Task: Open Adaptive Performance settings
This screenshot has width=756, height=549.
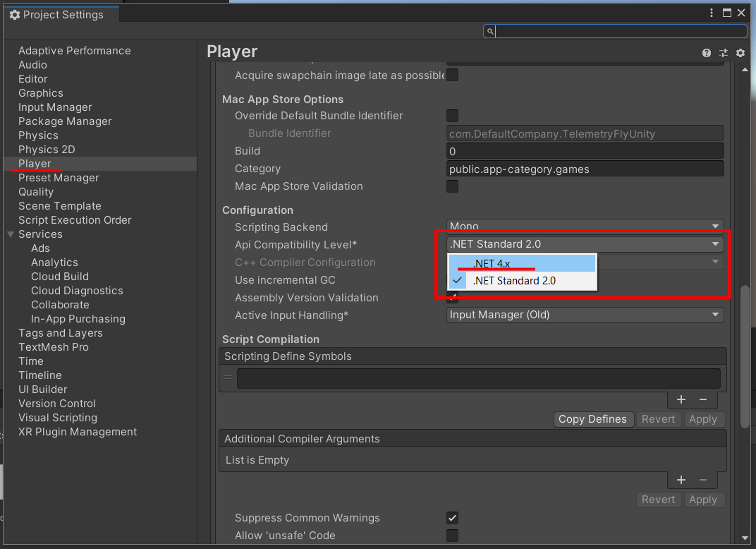Action: click(74, 51)
